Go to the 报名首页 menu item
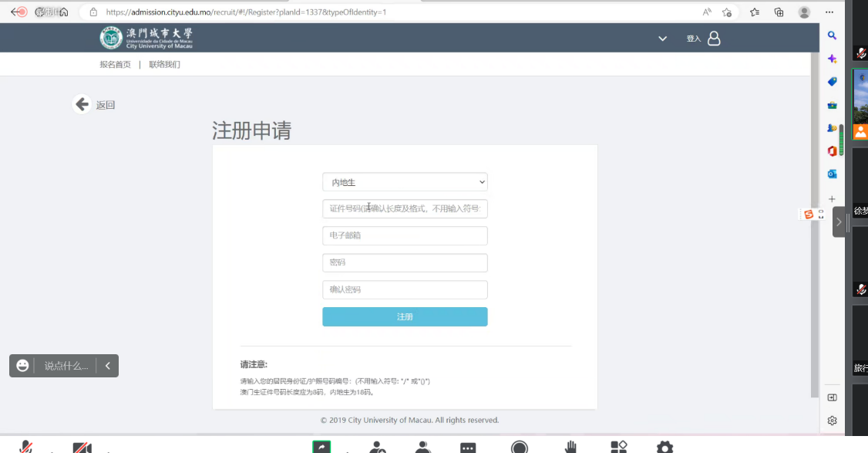Screen dimensions: 868x453 click(115, 64)
